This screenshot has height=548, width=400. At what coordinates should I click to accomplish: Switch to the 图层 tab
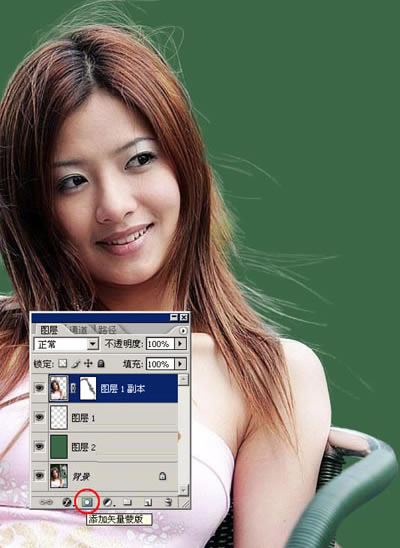(x=49, y=330)
